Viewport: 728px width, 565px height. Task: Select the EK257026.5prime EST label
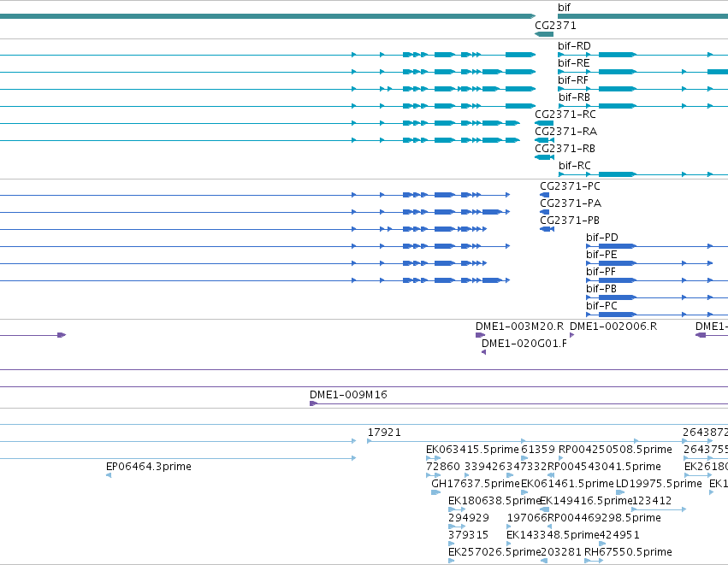pos(494,552)
